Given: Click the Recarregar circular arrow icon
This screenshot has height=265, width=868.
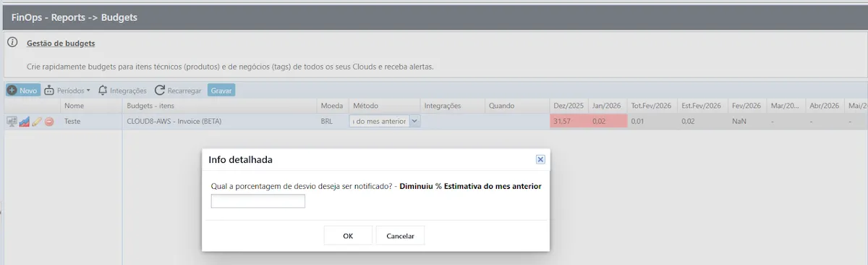Looking at the screenshot, I should pyautogui.click(x=160, y=91).
